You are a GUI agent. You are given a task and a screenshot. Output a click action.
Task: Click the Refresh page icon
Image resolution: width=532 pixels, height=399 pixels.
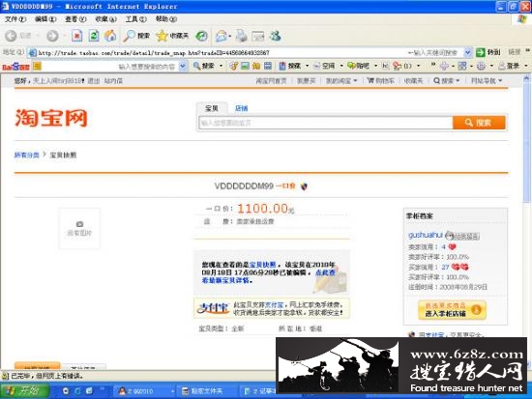94,36
